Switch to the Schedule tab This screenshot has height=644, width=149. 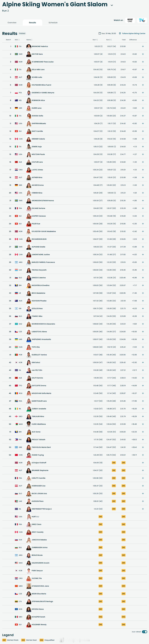(53, 23)
